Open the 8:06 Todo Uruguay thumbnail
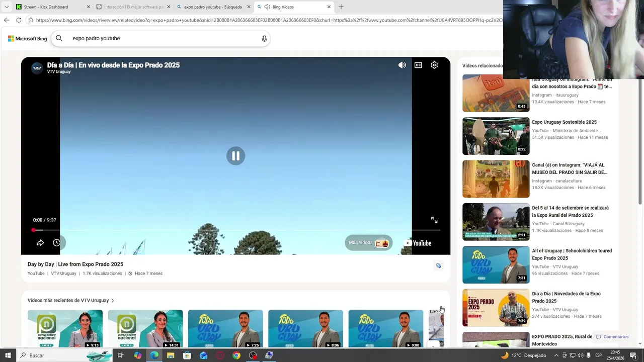Viewport: 644px width, 362px height. tap(305, 328)
